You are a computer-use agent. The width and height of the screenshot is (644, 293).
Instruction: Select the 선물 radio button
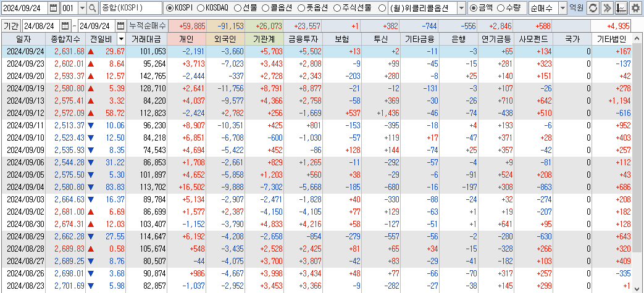237,8
